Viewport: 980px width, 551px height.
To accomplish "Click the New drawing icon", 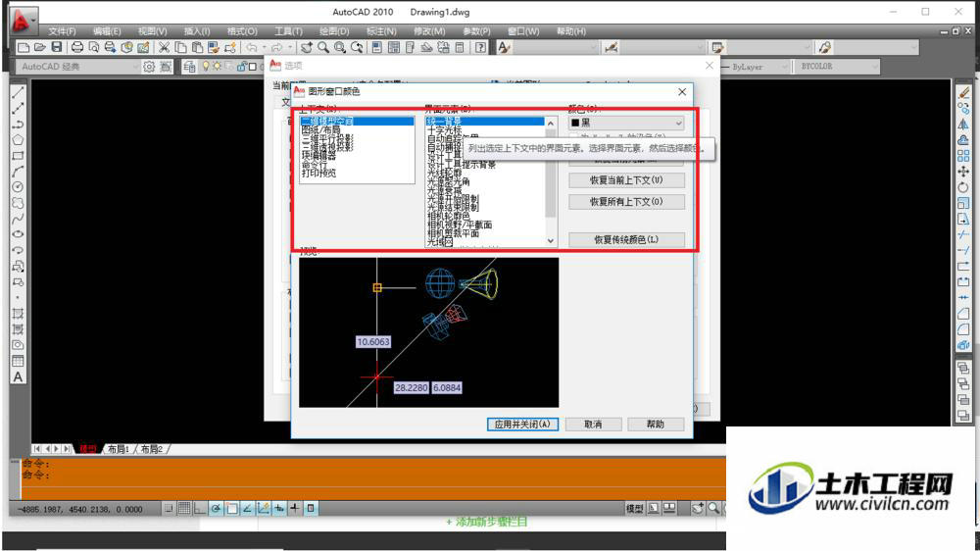I will pyautogui.click(x=24, y=47).
